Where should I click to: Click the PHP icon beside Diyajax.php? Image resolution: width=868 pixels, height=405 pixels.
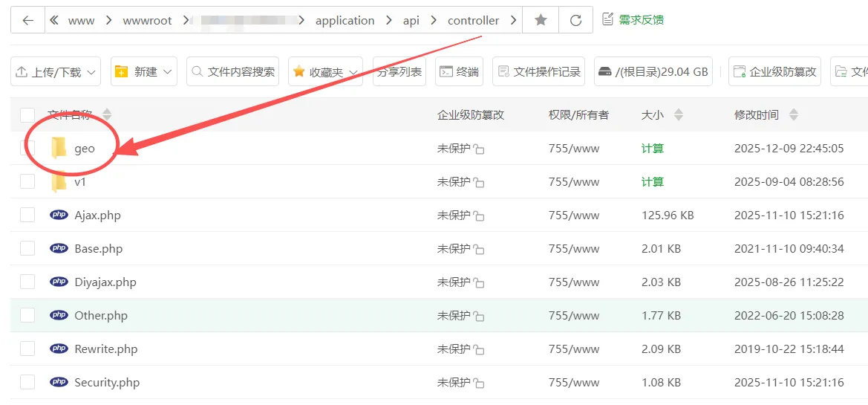(59, 282)
